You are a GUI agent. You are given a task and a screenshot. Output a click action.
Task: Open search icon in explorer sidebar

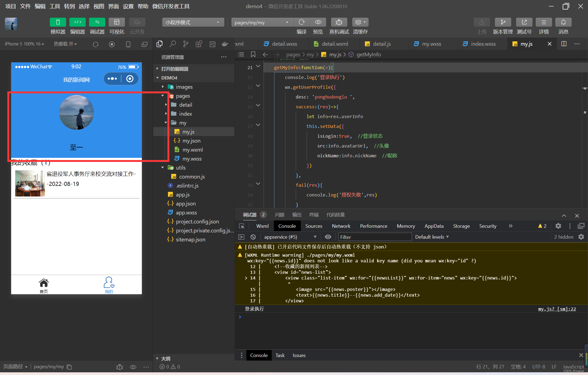tap(173, 44)
